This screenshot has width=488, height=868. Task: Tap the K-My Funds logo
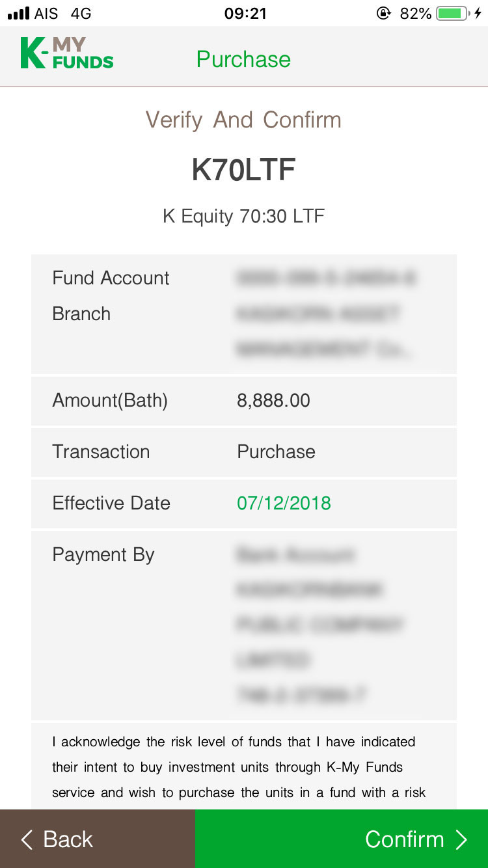(x=67, y=53)
